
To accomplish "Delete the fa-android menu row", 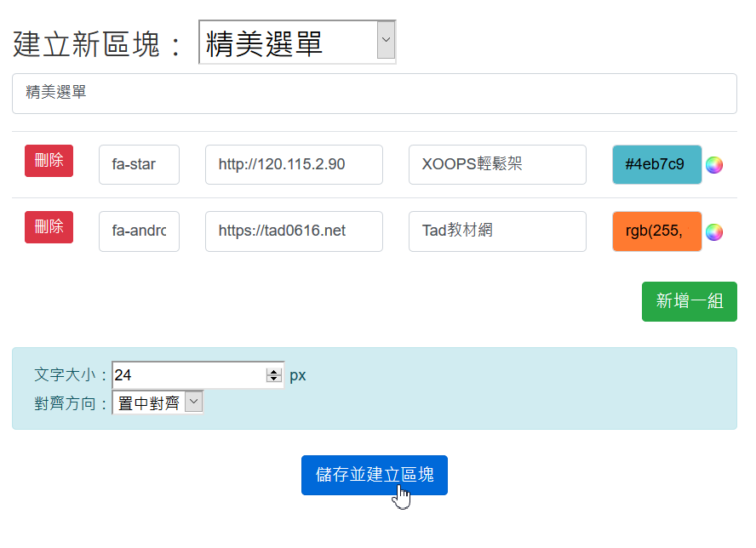I will click(x=49, y=227).
